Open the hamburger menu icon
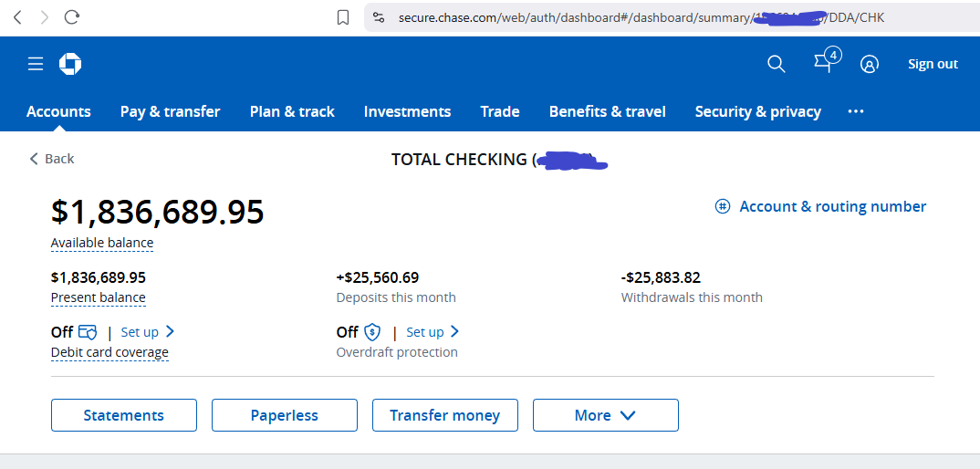This screenshot has width=980, height=469. point(36,64)
